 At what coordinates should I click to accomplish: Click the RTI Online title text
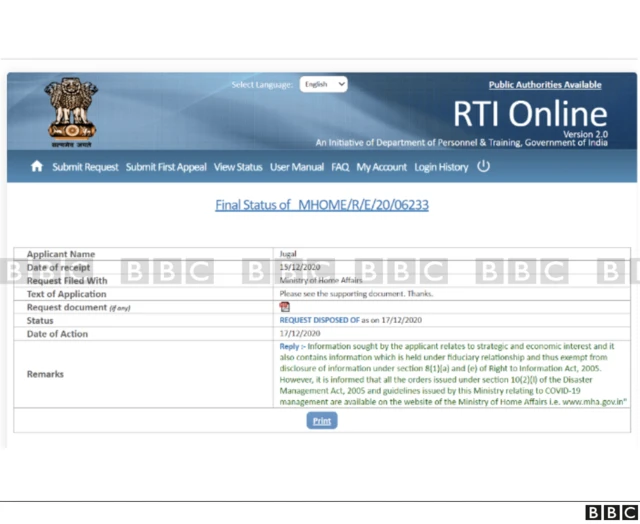click(x=529, y=113)
